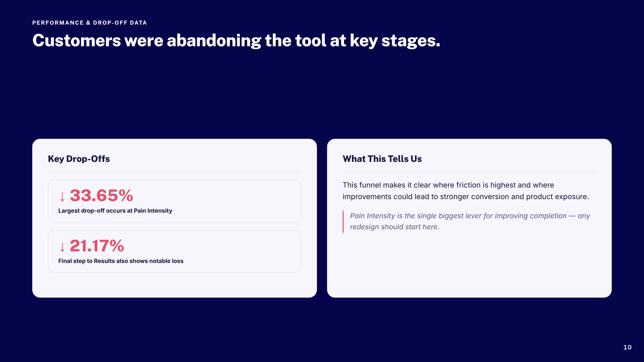Click the red down arrow beside 21.17%

click(62, 247)
